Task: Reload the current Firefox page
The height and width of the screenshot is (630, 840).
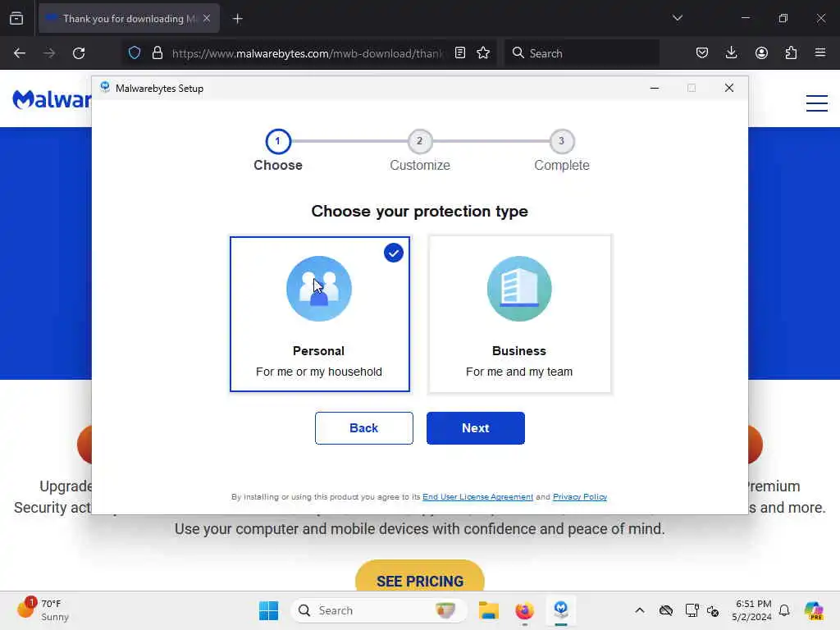Action: 79,53
